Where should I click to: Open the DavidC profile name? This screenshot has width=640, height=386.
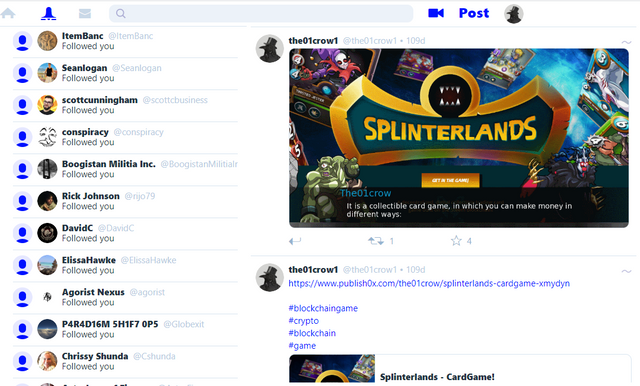(78, 228)
